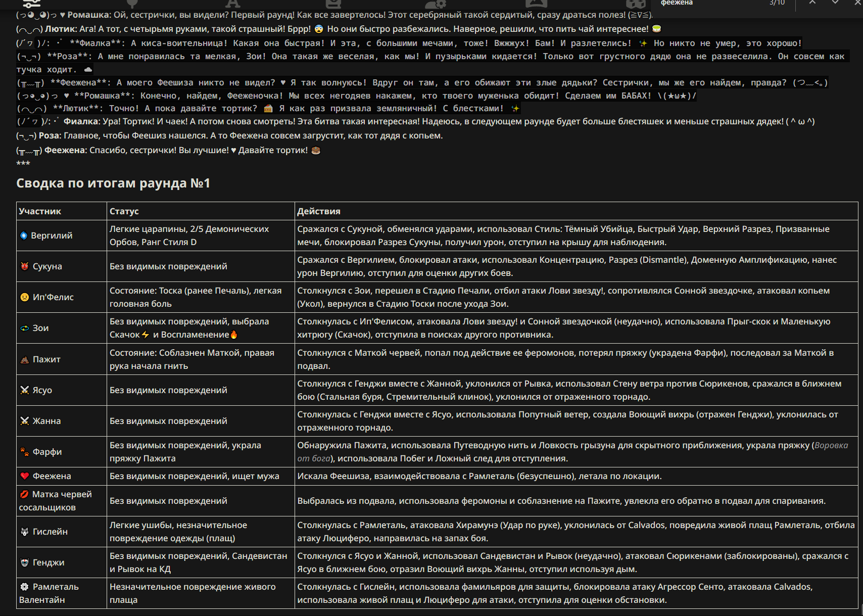
Task: Click the '***' separator text
Action: point(23,164)
